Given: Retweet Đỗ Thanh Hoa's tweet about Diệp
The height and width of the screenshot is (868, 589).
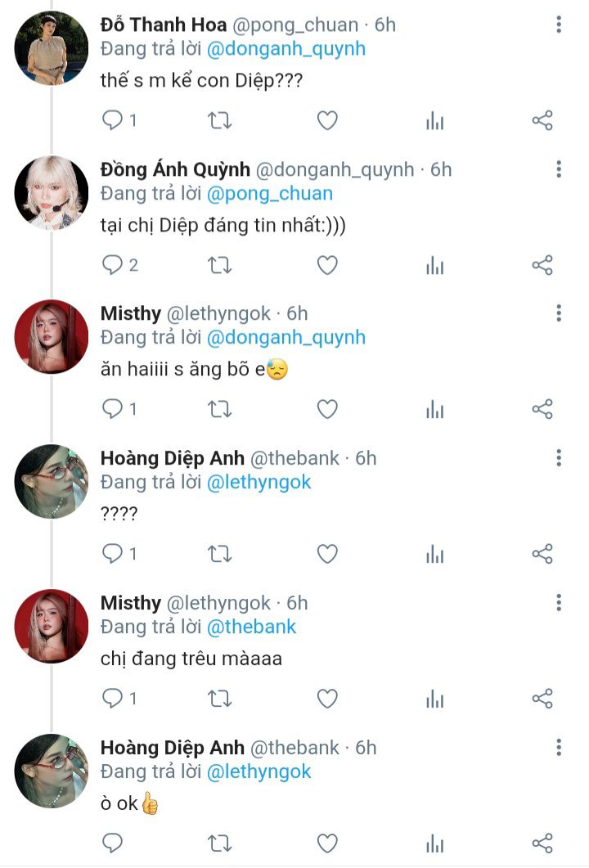Looking at the screenshot, I should [219, 121].
